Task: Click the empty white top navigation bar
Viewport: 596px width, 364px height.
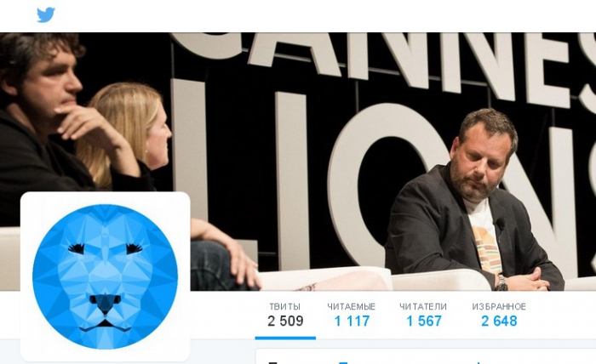Action: (x=323, y=16)
